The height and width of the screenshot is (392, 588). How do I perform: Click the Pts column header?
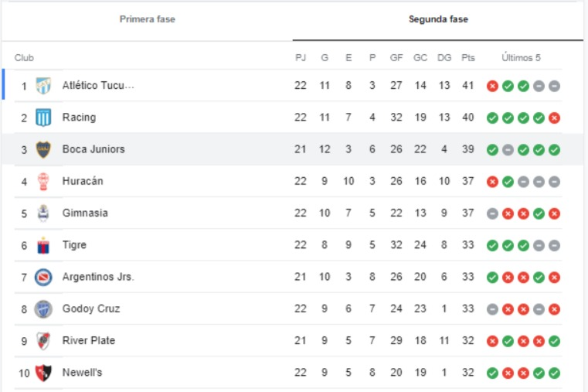[x=468, y=58]
